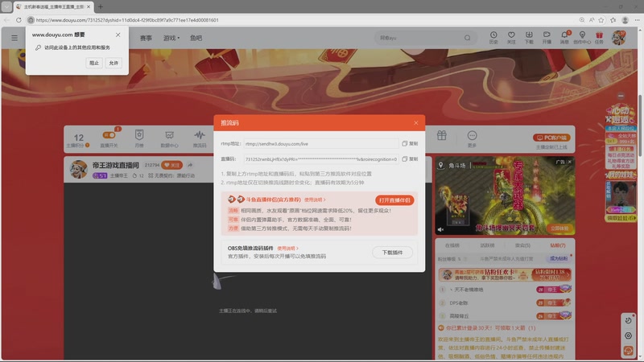Switch to the 贵宾(5) tab

tap(522, 245)
